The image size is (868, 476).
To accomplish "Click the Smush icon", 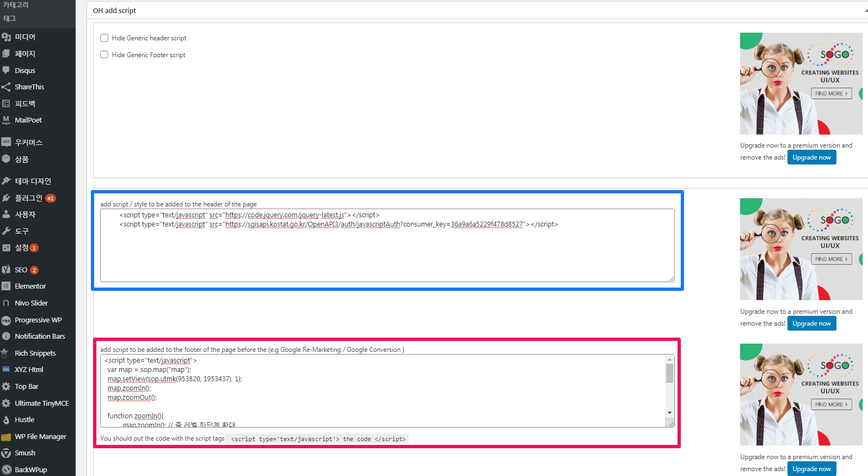I will click(x=6, y=453).
